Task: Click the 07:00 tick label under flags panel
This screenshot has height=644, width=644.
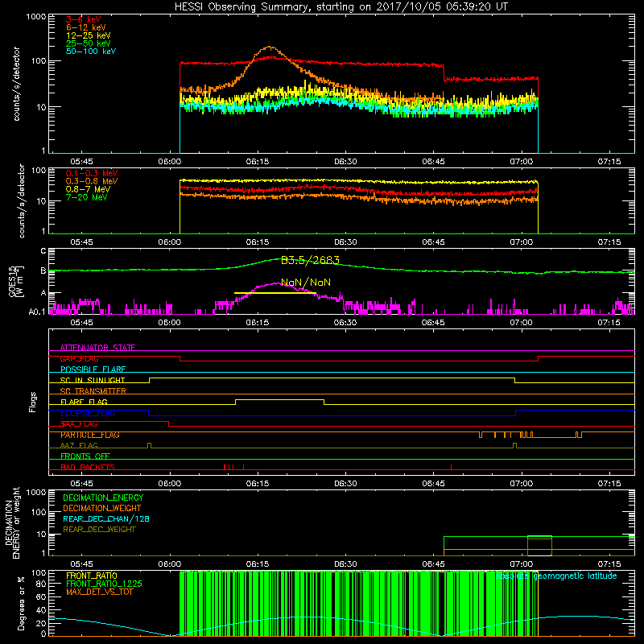Action: [x=522, y=484]
